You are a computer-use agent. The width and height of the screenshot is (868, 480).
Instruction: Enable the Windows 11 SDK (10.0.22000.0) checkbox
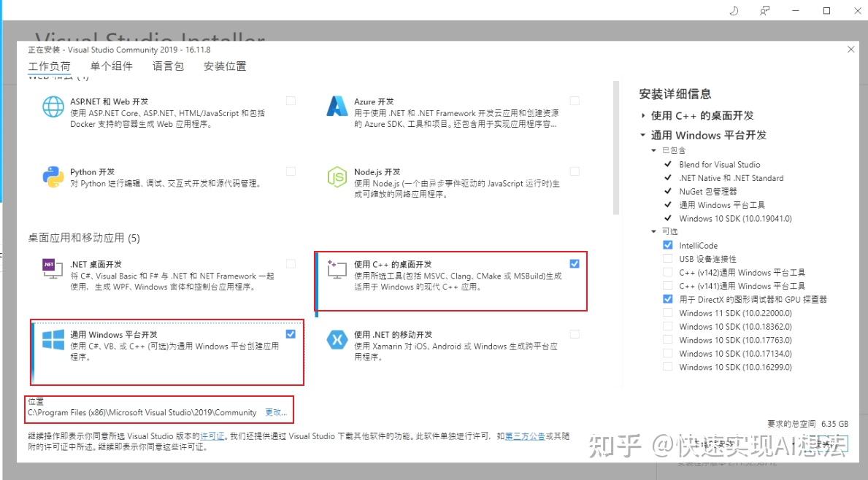click(x=668, y=312)
